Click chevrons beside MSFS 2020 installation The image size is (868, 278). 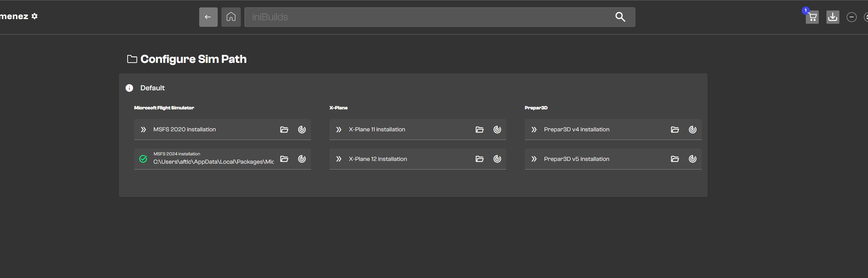pyautogui.click(x=143, y=129)
